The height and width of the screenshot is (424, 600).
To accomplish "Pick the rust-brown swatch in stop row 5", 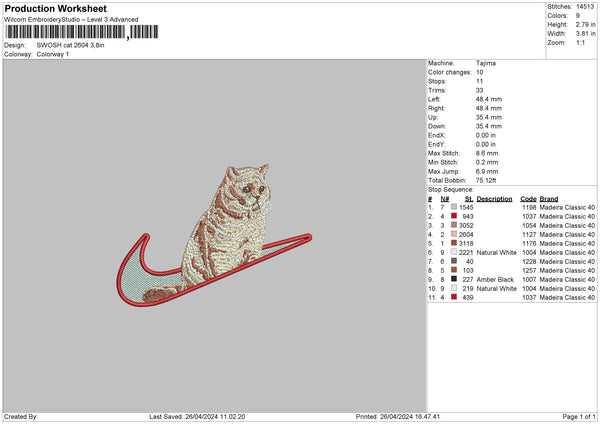I will point(454,243).
